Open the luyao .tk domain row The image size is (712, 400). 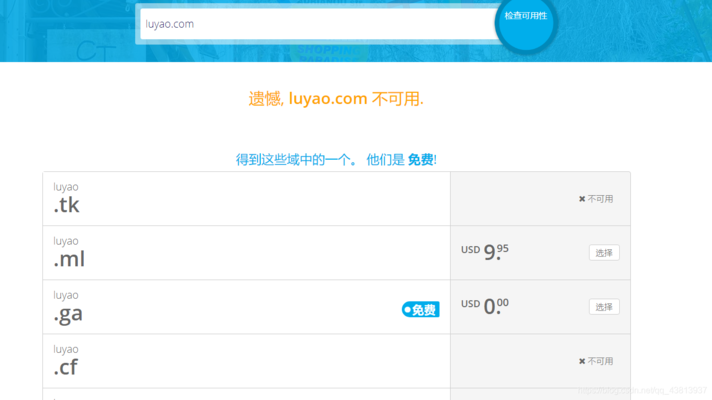click(247, 199)
